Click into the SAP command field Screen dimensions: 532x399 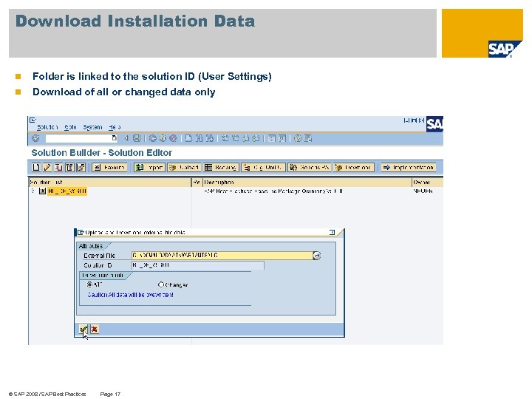click(79, 138)
